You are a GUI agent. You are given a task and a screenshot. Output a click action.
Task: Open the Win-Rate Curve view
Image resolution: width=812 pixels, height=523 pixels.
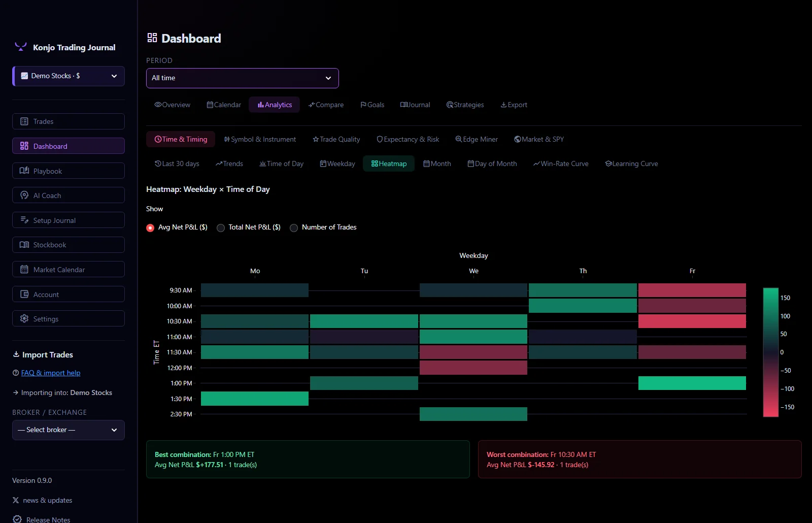[x=561, y=164]
